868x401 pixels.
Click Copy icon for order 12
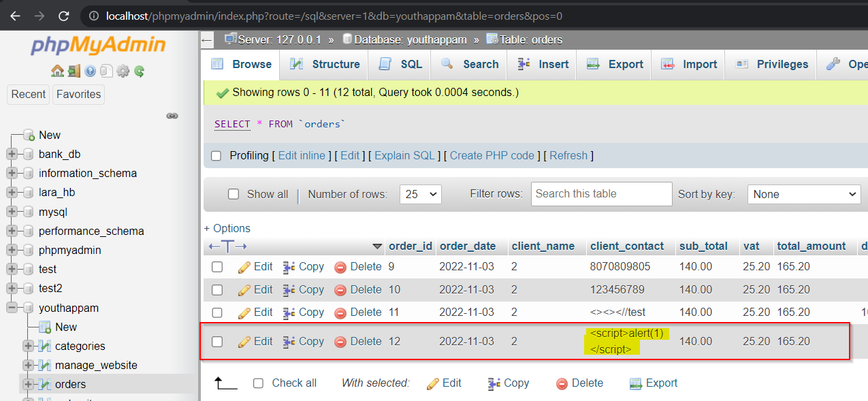pyautogui.click(x=289, y=342)
